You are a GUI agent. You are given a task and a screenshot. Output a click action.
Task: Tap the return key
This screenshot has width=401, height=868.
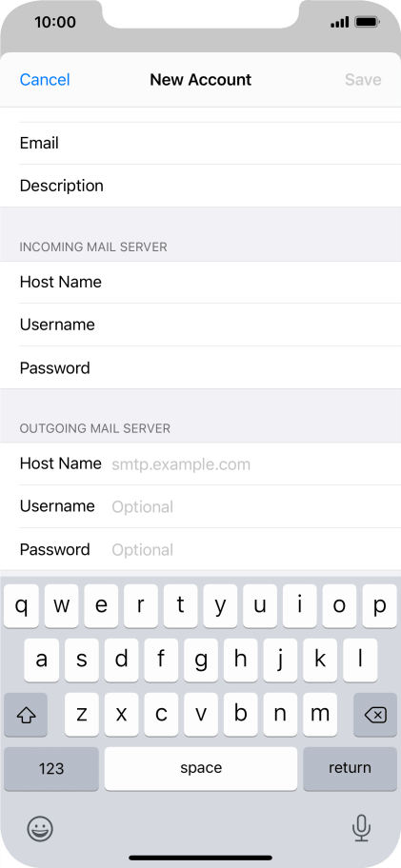pyautogui.click(x=350, y=768)
